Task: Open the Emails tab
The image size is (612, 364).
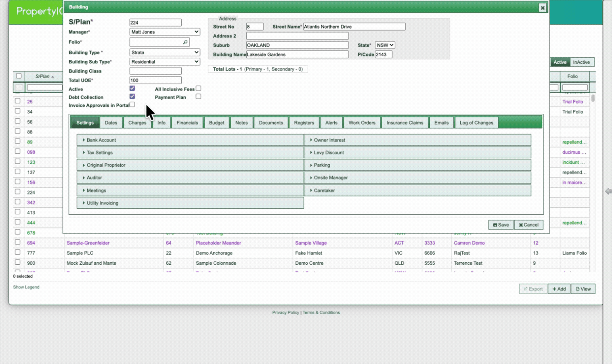Action: 442,123
